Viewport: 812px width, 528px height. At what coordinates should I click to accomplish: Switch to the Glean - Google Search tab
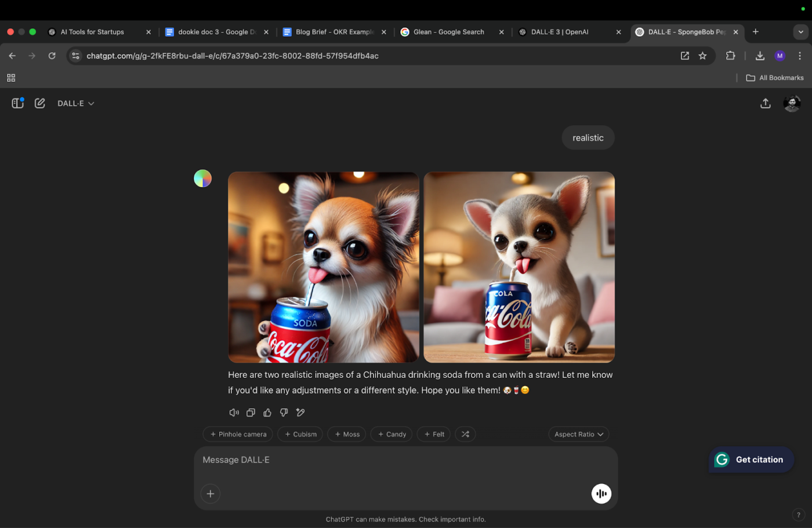click(x=448, y=32)
